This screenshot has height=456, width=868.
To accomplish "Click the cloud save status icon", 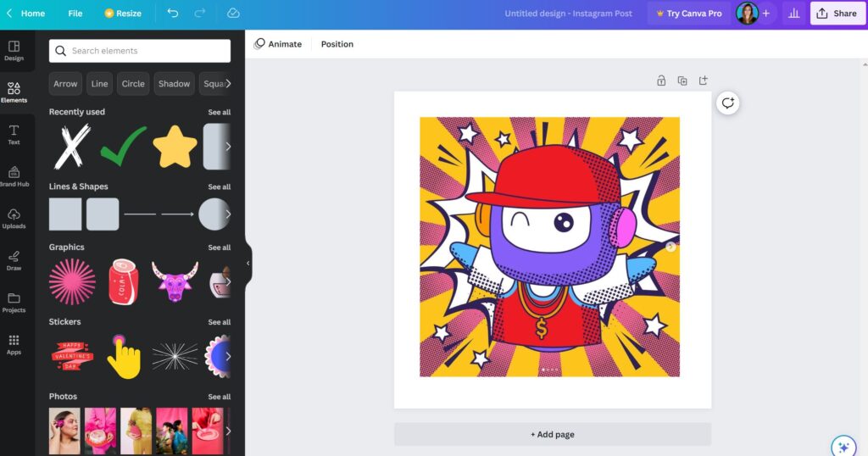I will click(x=233, y=14).
